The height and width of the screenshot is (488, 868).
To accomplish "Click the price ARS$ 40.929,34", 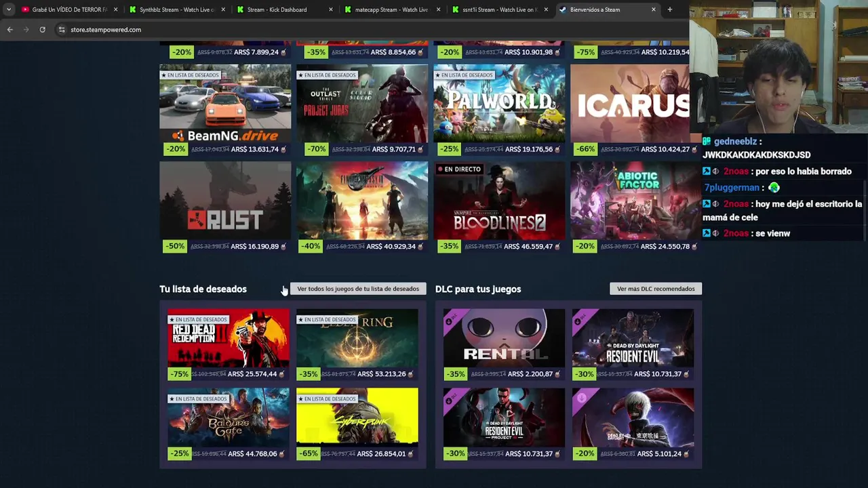I will click(391, 246).
